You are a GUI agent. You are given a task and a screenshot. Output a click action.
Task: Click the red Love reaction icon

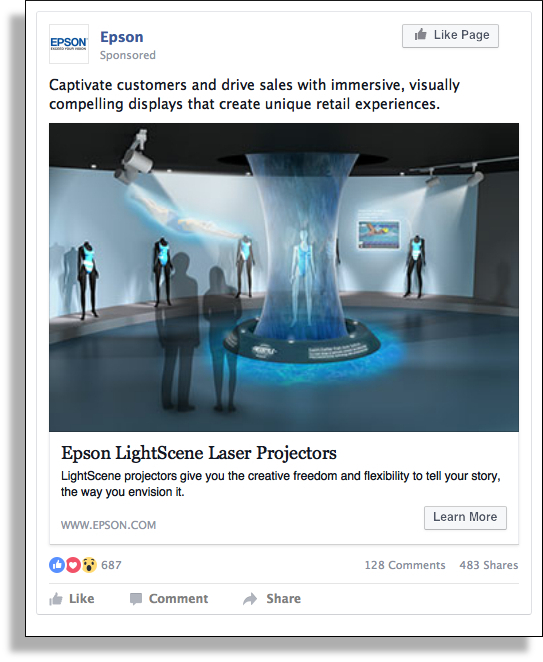point(73,565)
